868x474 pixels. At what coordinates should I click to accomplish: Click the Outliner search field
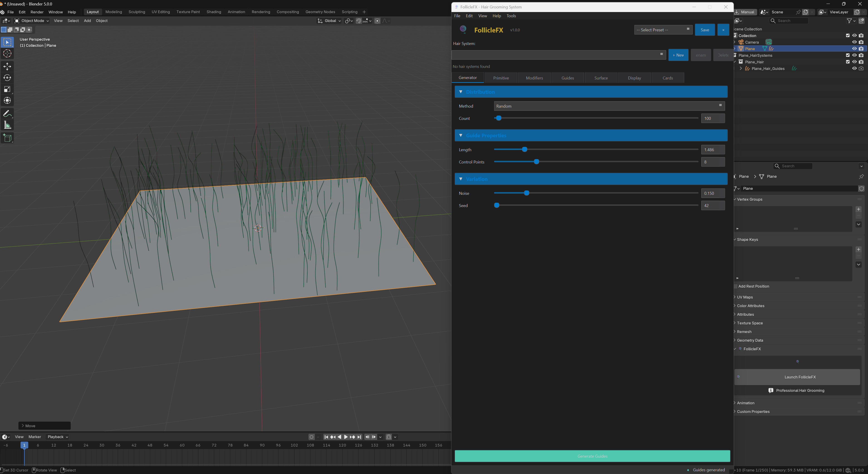tap(789, 21)
